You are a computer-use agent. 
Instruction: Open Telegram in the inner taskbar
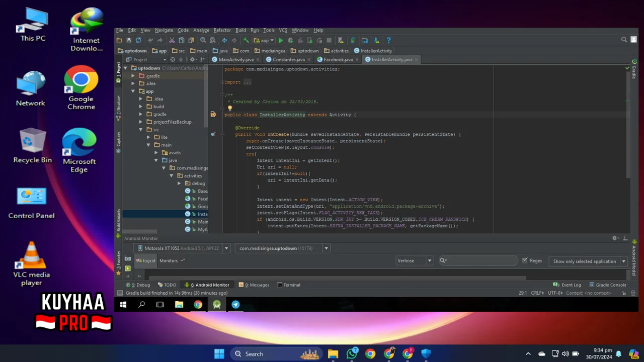[x=235, y=305]
